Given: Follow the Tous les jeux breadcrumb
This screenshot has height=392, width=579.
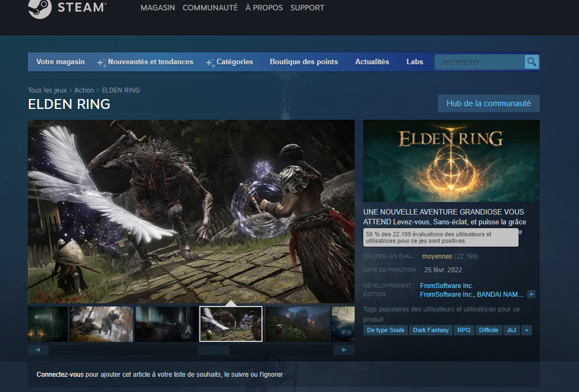Looking at the screenshot, I should coord(47,90).
